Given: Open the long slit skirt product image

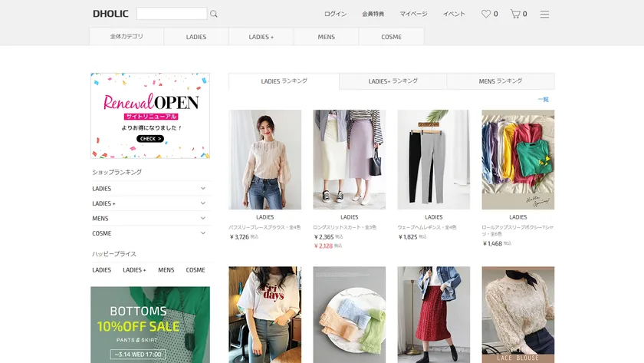Looking at the screenshot, I should [x=349, y=160].
